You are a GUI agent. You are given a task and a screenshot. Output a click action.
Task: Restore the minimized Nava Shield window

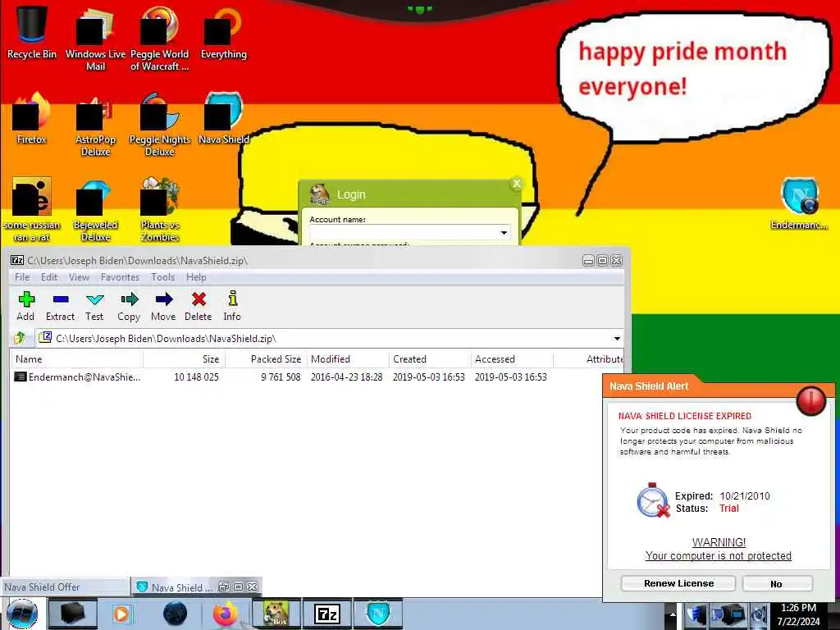[x=224, y=587]
